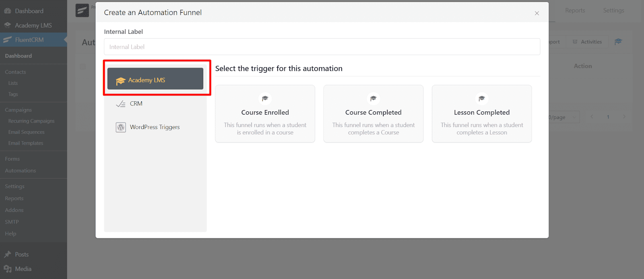
Task: Click the Activities button behind the dialog
Action: tap(587, 42)
